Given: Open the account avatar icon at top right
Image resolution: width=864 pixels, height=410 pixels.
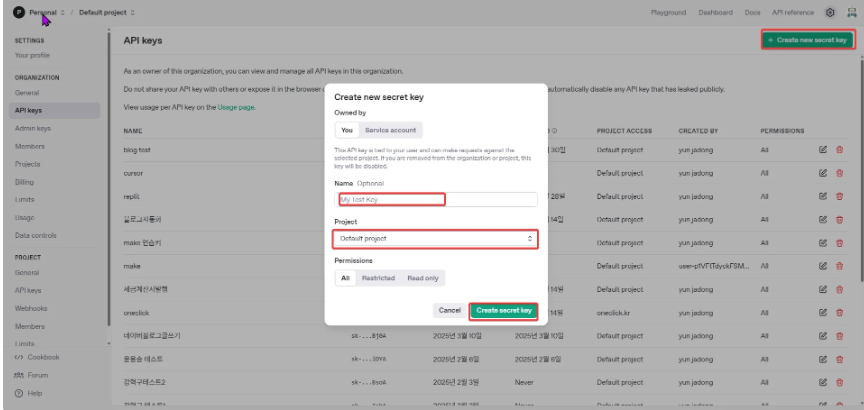Looking at the screenshot, I should point(851,13).
